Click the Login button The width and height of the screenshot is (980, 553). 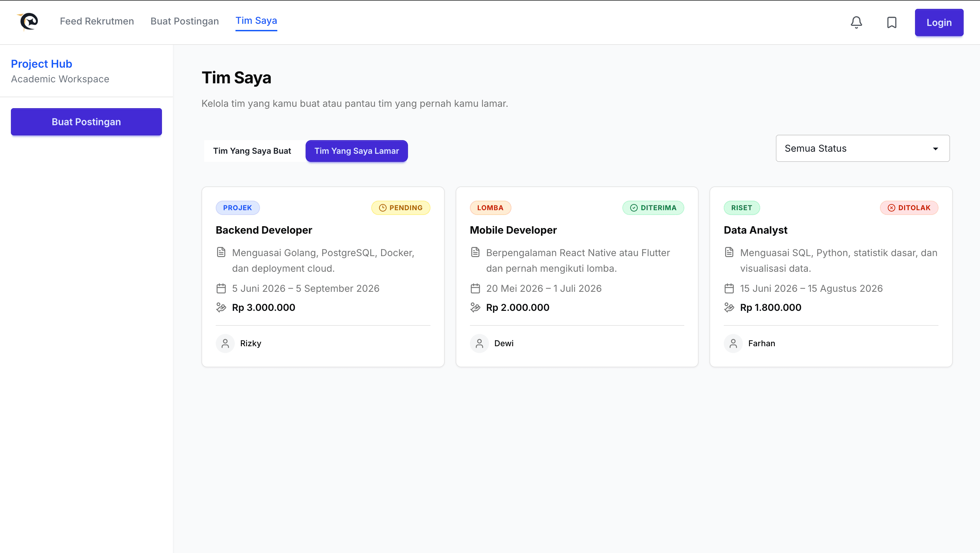939,22
